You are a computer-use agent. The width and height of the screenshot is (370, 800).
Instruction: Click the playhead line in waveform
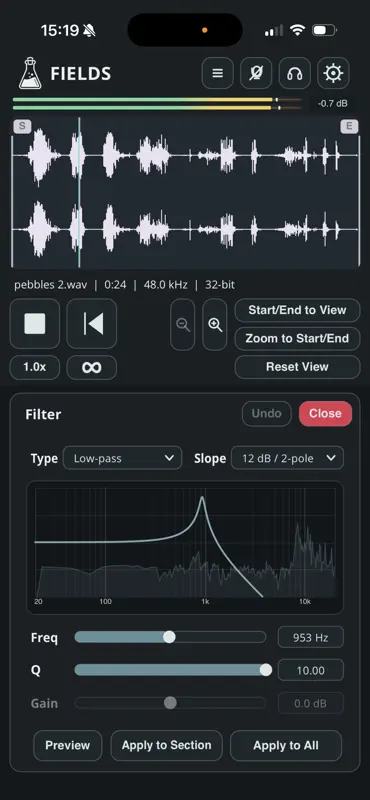click(x=79, y=192)
